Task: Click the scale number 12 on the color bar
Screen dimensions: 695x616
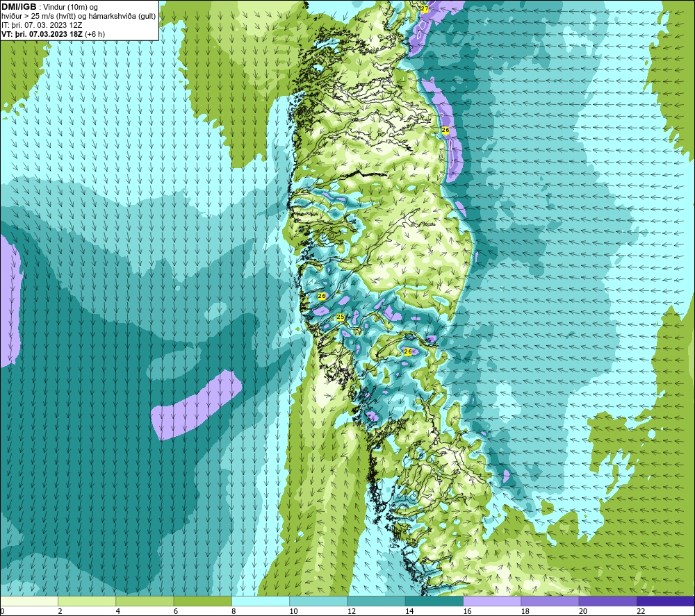Action: point(352,612)
